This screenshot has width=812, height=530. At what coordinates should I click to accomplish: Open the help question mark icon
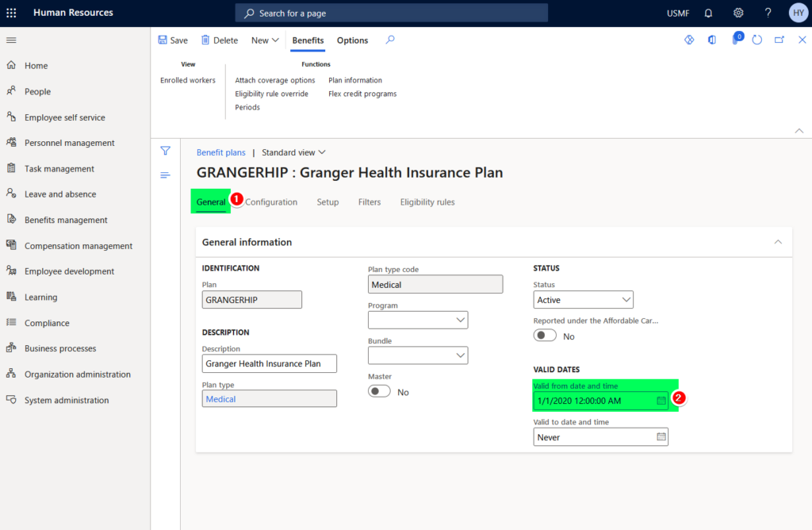tap(768, 13)
